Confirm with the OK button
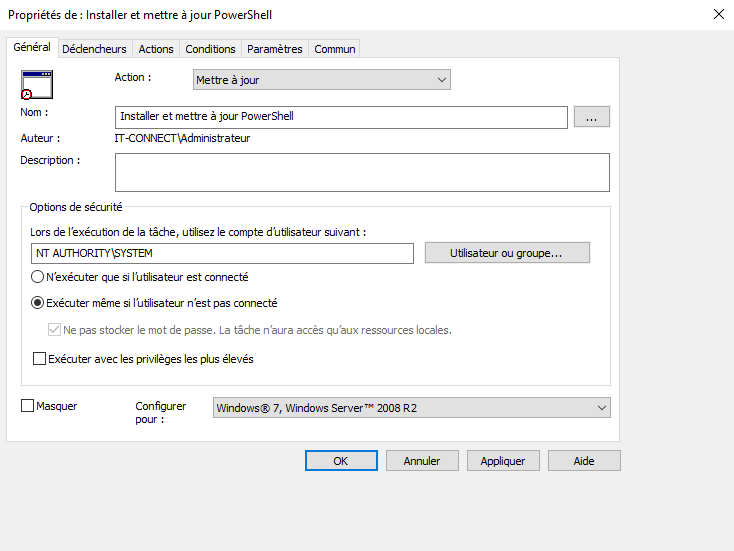The height and width of the screenshot is (551, 734). [x=340, y=461]
